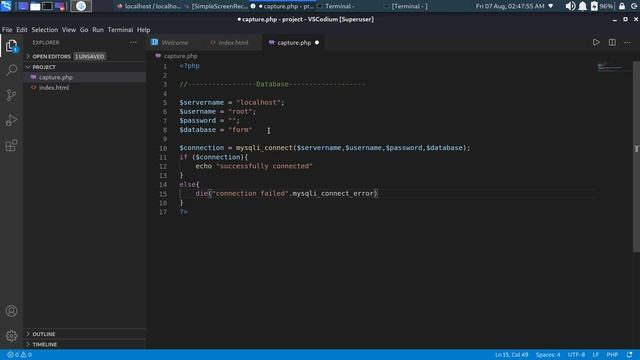This screenshot has height=360, width=640.
Task: Click Ln 15, Col 49 to go to line
Action: click(x=511, y=355)
